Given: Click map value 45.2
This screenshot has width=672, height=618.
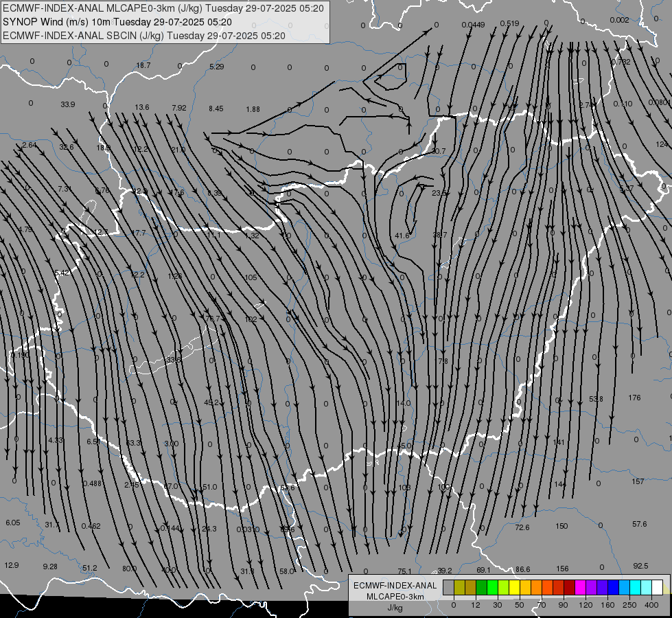Looking at the screenshot, I should pos(211,402).
